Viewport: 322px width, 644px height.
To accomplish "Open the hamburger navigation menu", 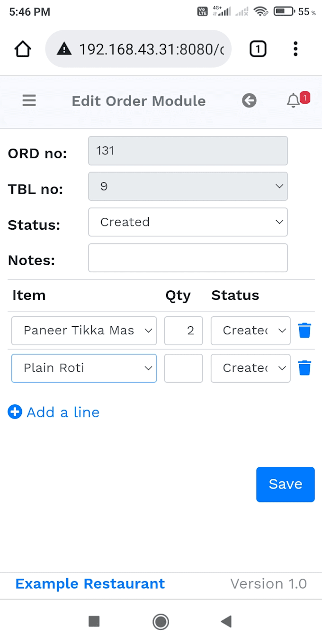I will pos(29,101).
